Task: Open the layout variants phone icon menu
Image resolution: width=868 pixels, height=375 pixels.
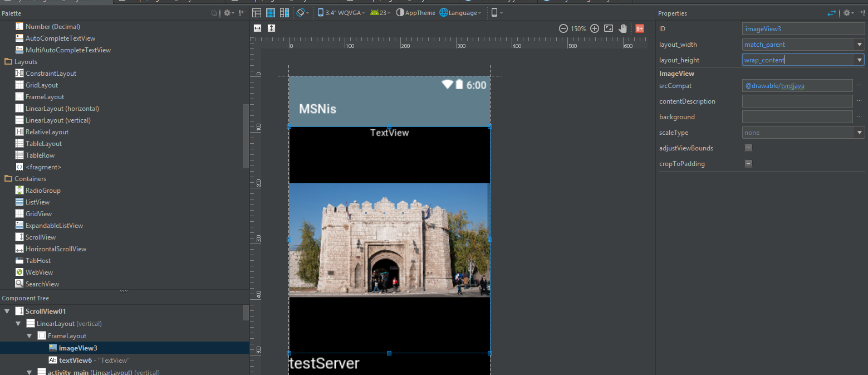Action: (x=497, y=13)
